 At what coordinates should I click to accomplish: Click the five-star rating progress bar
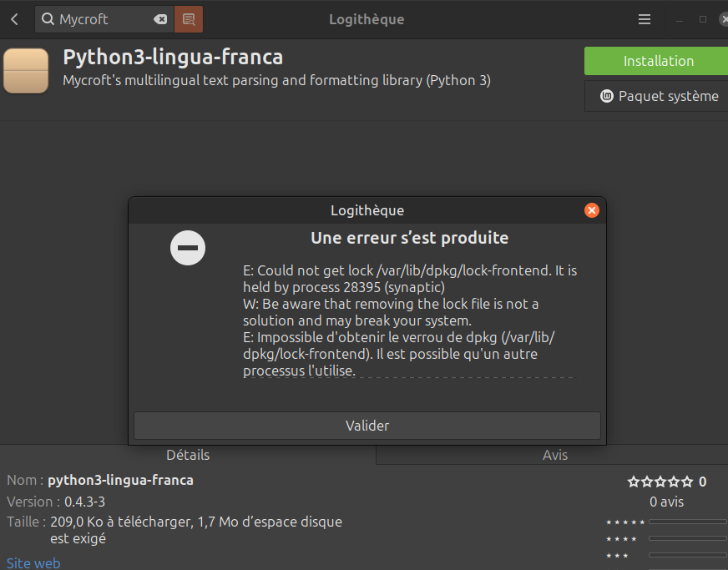[687, 522]
